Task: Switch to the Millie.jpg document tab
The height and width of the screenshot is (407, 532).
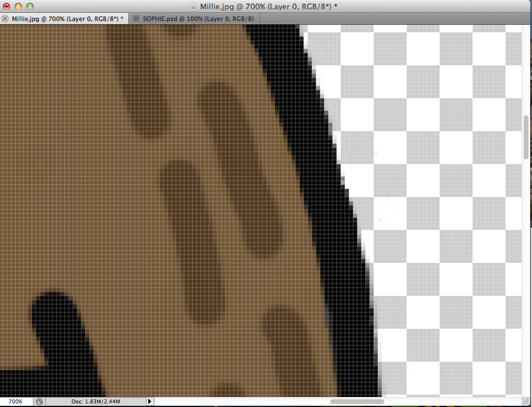Action: point(65,19)
